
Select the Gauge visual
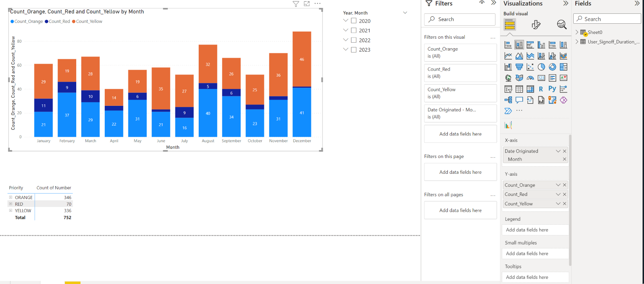click(530, 78)
